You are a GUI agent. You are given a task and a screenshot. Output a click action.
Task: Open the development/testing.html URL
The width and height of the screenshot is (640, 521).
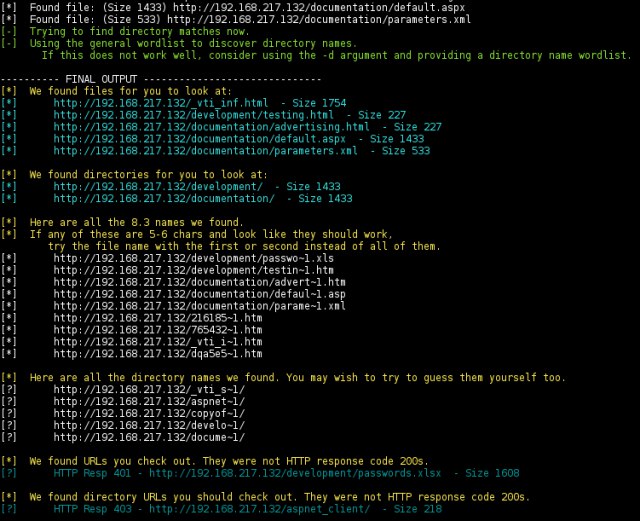click(193, 115)
